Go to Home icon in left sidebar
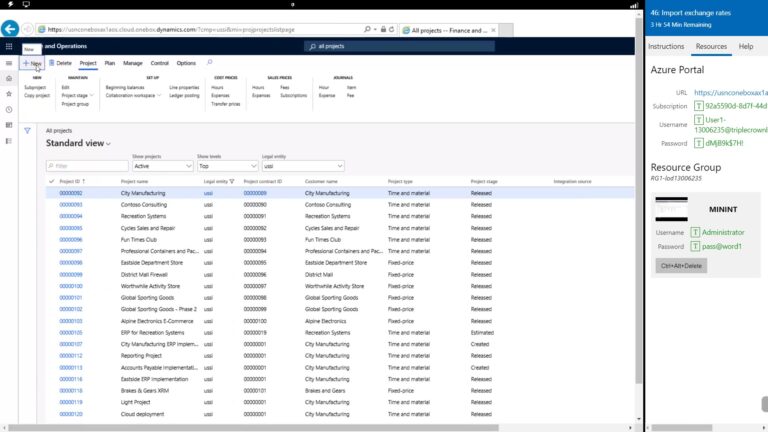The width and height of the screenshot is (768, 432). tap(9, 78)
